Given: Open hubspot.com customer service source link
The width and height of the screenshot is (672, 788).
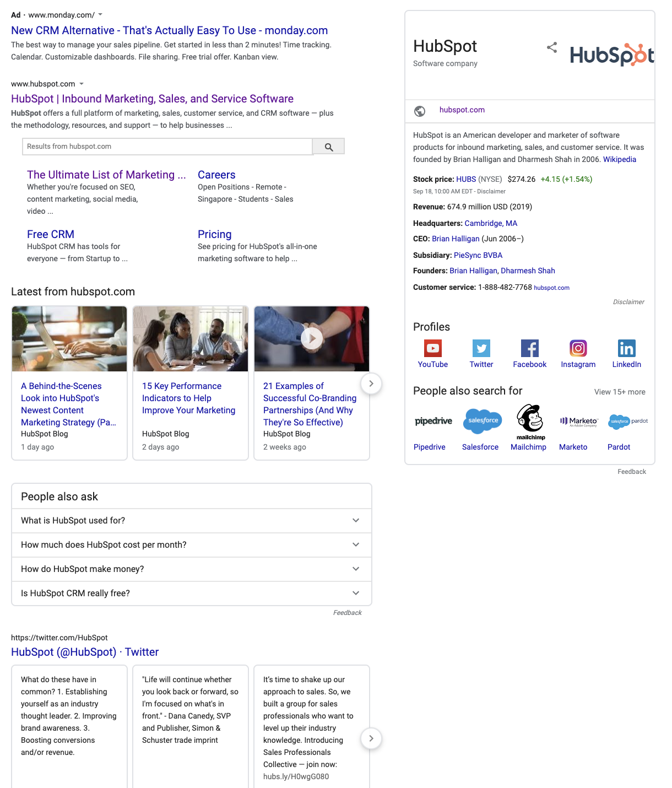Looking at the screenshot, I should pos(551,288).
